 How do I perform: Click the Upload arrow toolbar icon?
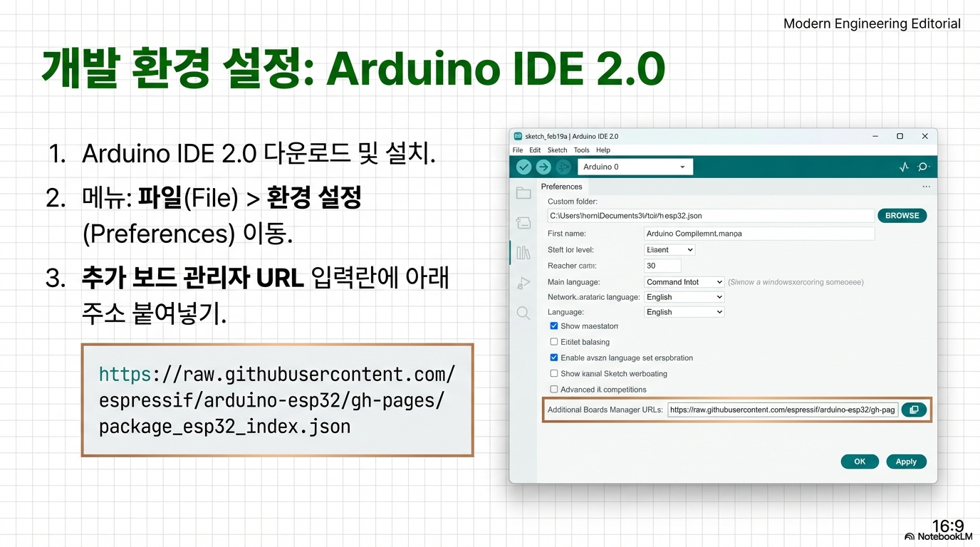click(543, 167)
